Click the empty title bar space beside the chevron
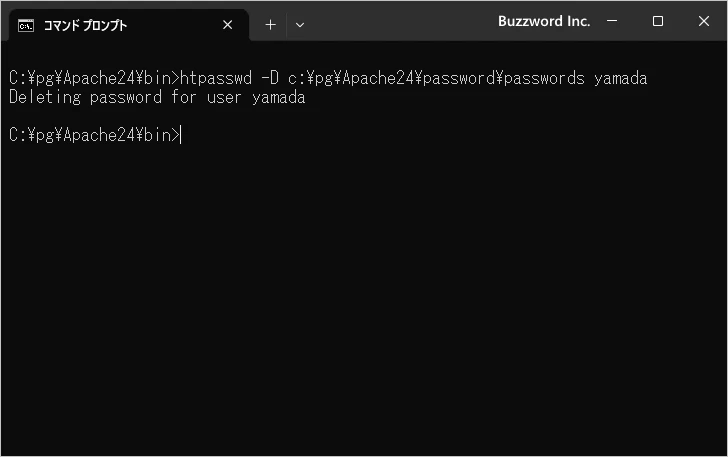 400,21
